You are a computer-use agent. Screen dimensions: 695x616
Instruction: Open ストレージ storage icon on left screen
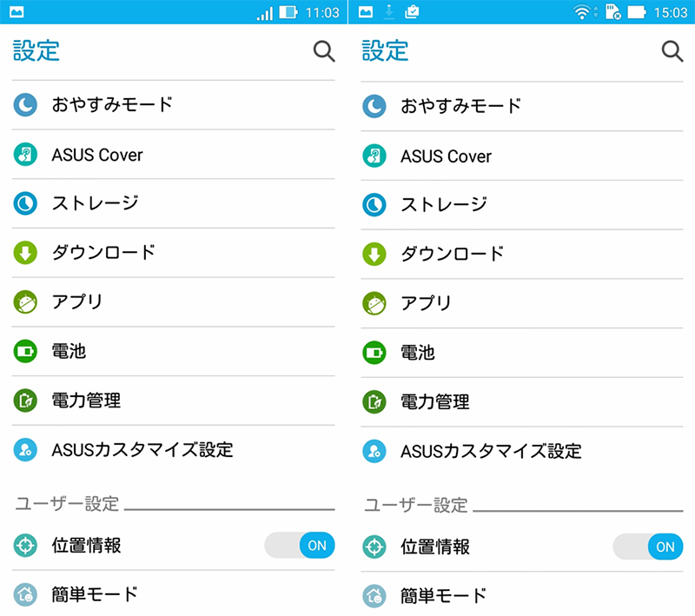pos(25,203)
